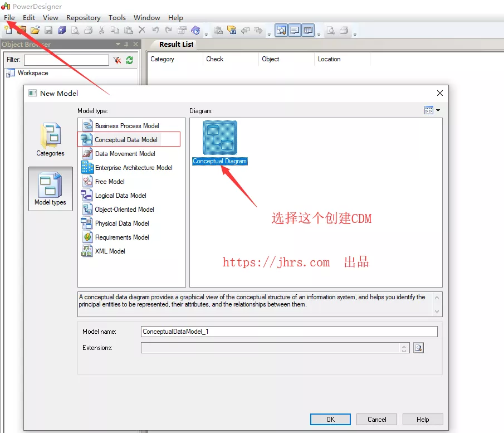Confirm New Model with OK
This screenshot has height=433, width=504.
[x=330, y=419]
